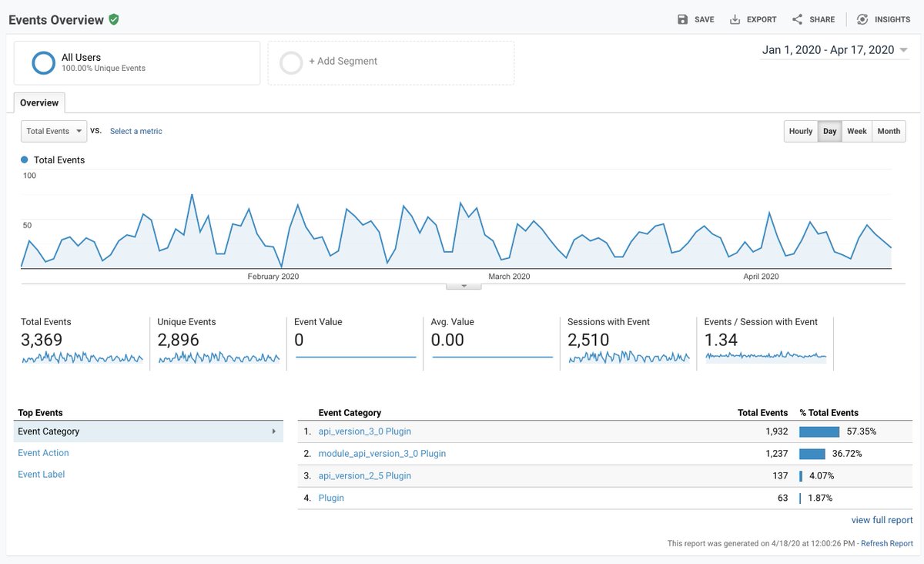Image resolution: width=924 pixels, height=564 pixels.
Task: Click the Sessions with Event sparkline
Action: pyautogui.click(x=628, y=358)
